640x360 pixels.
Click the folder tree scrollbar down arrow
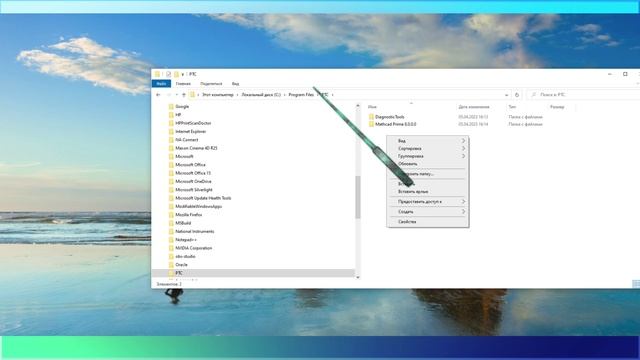[x=358, y=277]
